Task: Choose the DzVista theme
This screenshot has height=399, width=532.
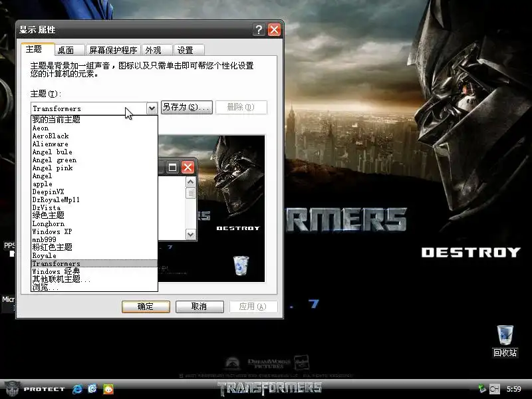Action: [x=94, y=207]
